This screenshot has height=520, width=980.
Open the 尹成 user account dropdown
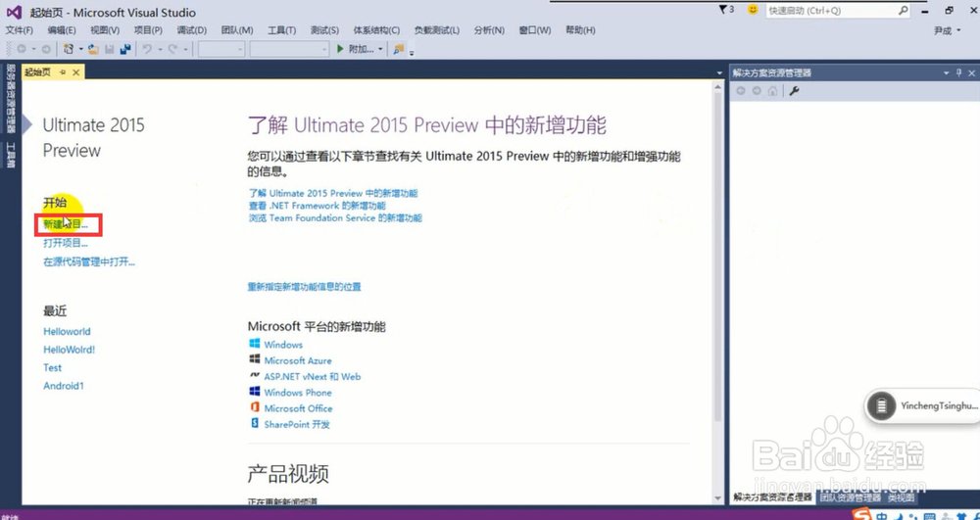(x=947, y=30)
